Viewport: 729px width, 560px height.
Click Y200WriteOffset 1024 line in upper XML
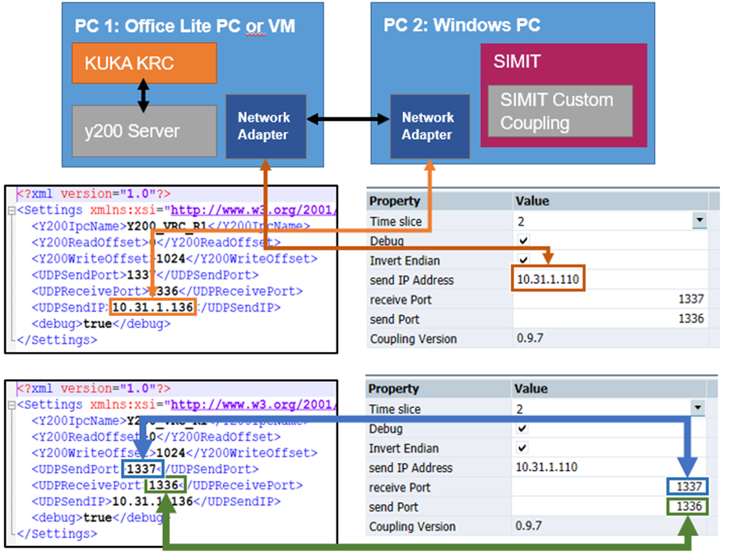(174, 259)
